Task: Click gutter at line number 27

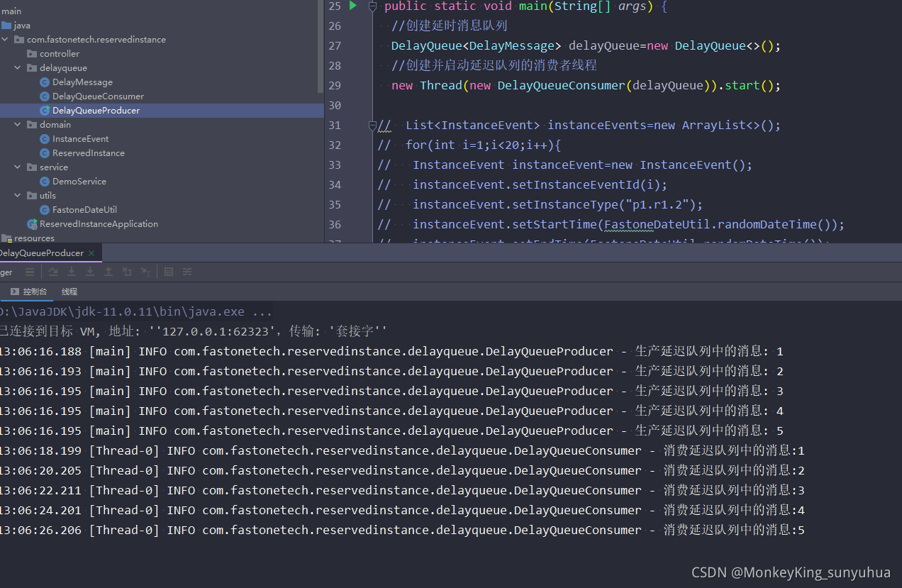Action: [335, 45]
